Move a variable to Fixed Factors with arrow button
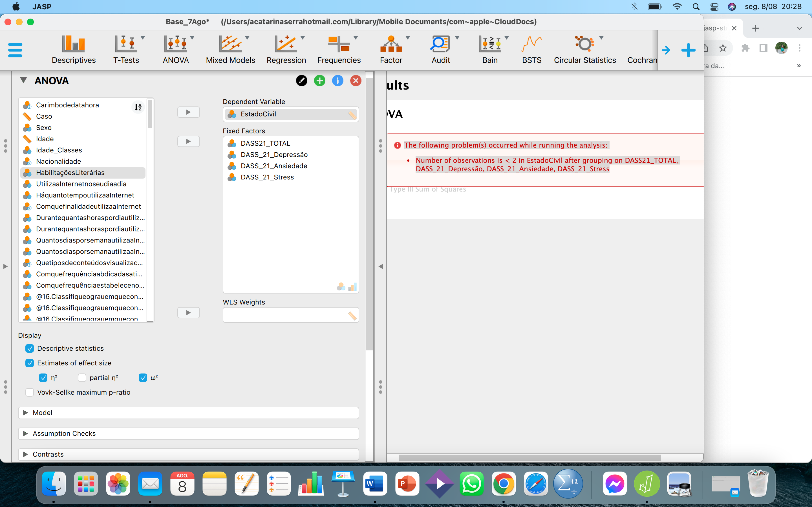This screenshot has height=507, width=812. point(189,141)
